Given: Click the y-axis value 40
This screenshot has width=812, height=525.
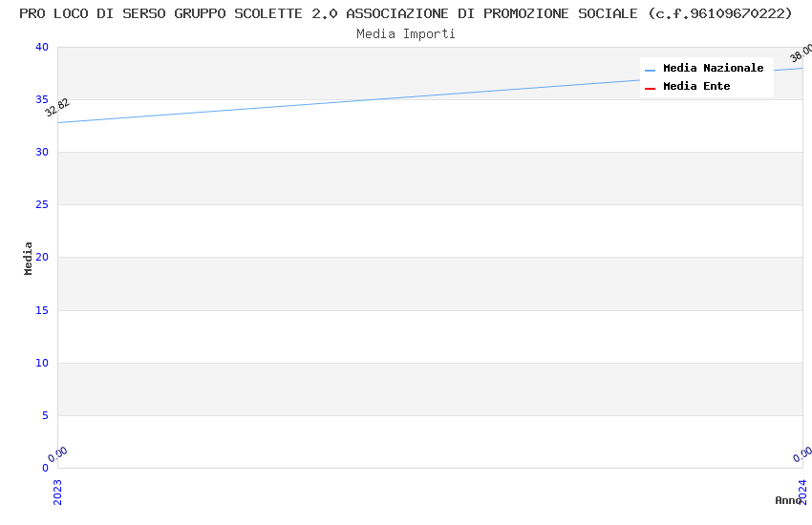Looking at the screenshot, I should tap(42, 47).
